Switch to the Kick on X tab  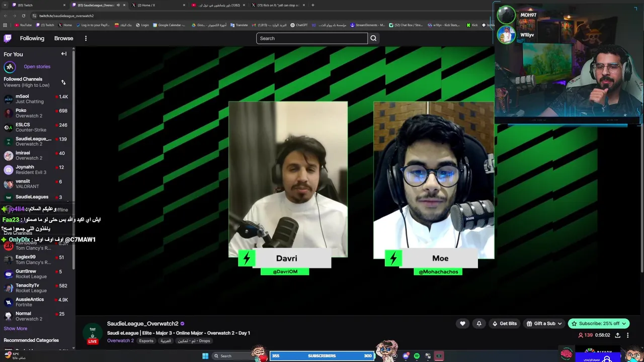pos(278,5)
